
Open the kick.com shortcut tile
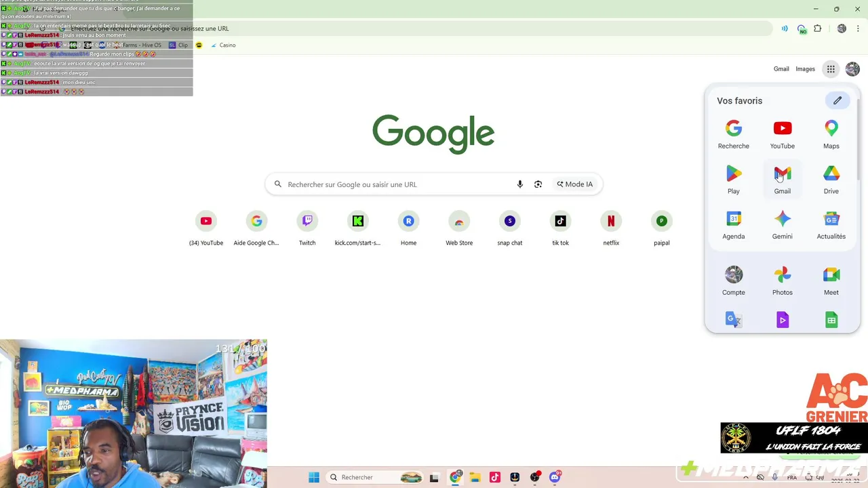point(358,228)
